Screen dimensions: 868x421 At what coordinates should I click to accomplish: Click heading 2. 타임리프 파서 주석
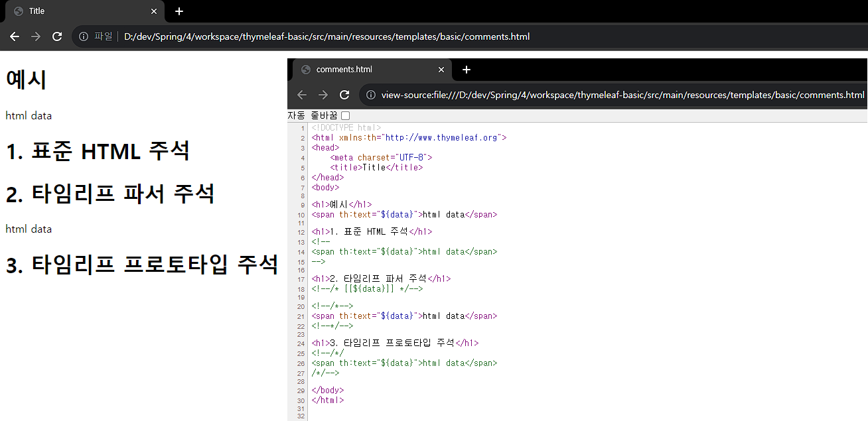click(x=110, y=194)
